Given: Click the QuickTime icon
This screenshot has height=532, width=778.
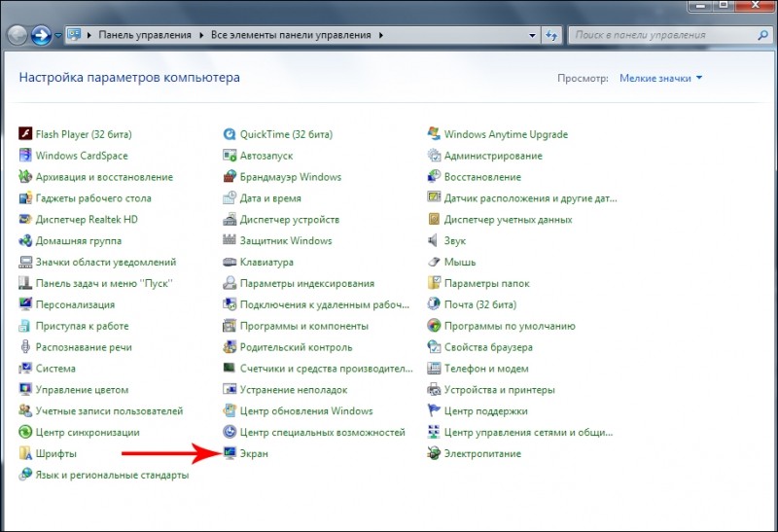Looking at the screenshot, I should click(x=230, y=134).
